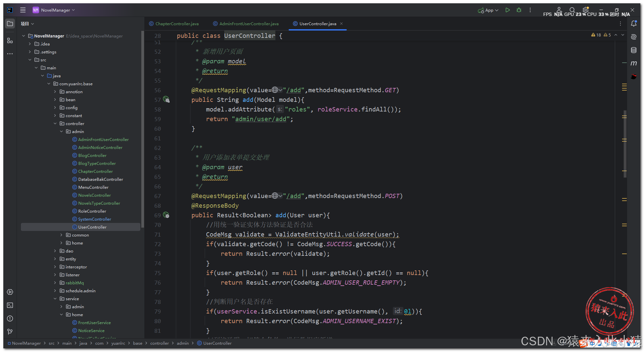
Task: Open SystemController class file
Action: point(95,219)
